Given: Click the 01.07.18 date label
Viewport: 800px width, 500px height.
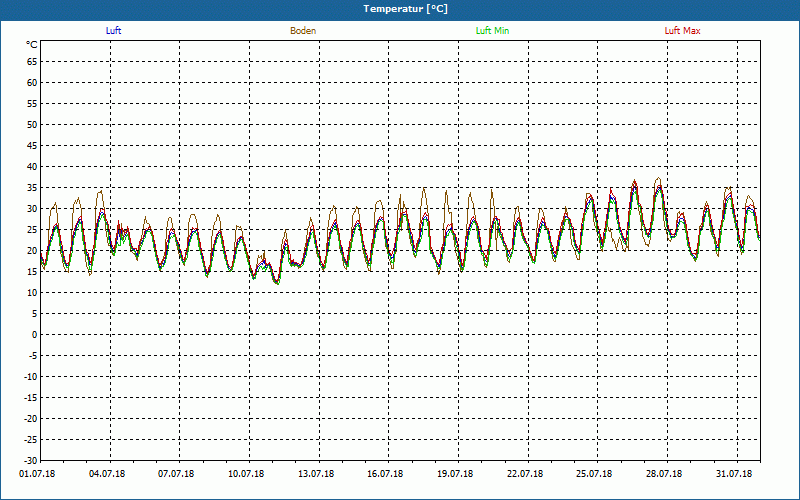Looking at the screenshot, I should 37,474.
